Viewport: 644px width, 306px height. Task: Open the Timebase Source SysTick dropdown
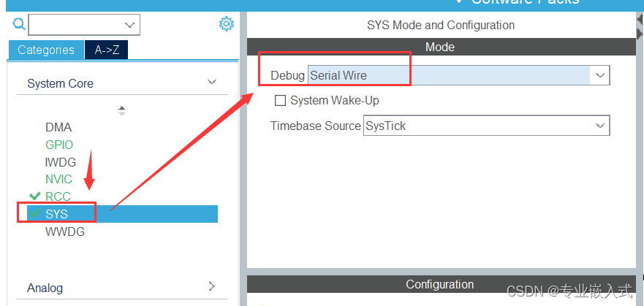(486, 126)
